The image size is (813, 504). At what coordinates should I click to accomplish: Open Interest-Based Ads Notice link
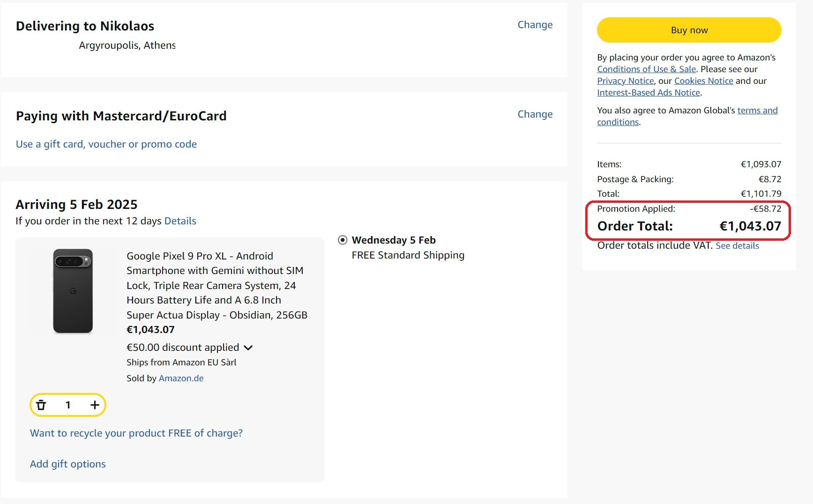coord(649,93)
